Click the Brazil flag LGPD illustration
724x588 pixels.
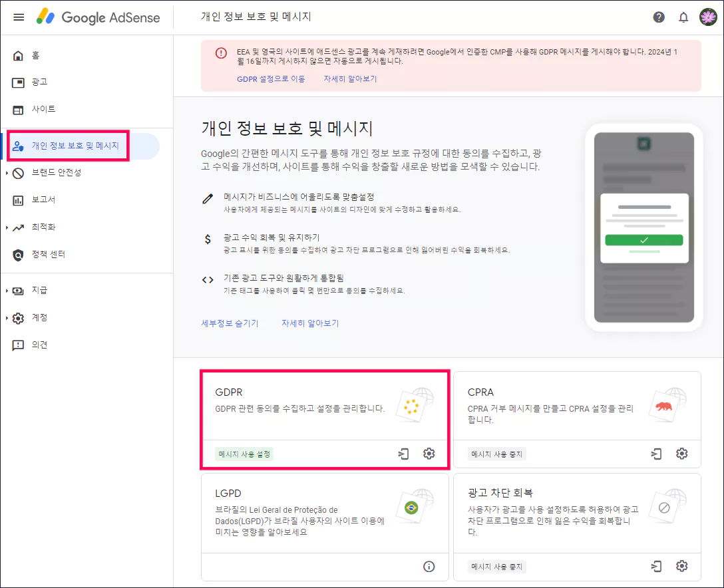click(x=415, y=506)
